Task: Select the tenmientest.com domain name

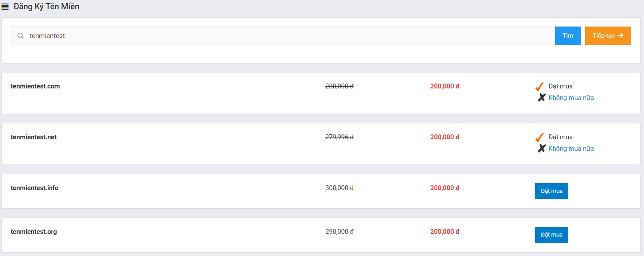Action: click(x=35, y=86)
